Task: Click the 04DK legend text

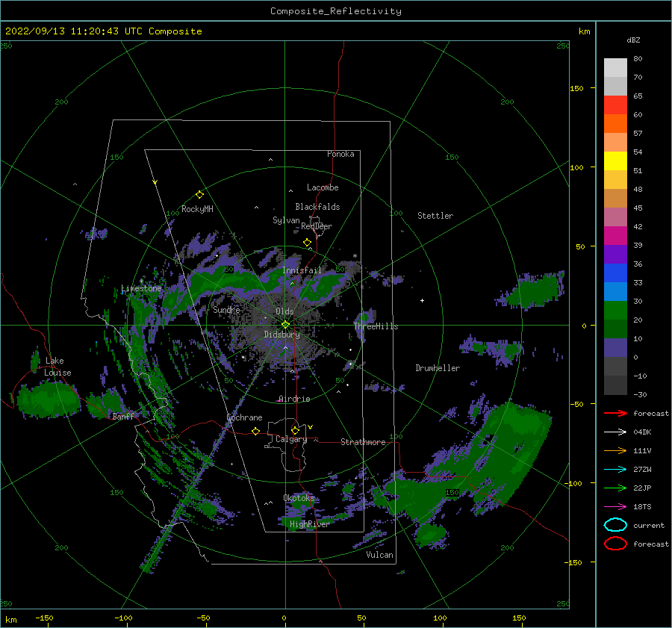Action: point(642,432)
